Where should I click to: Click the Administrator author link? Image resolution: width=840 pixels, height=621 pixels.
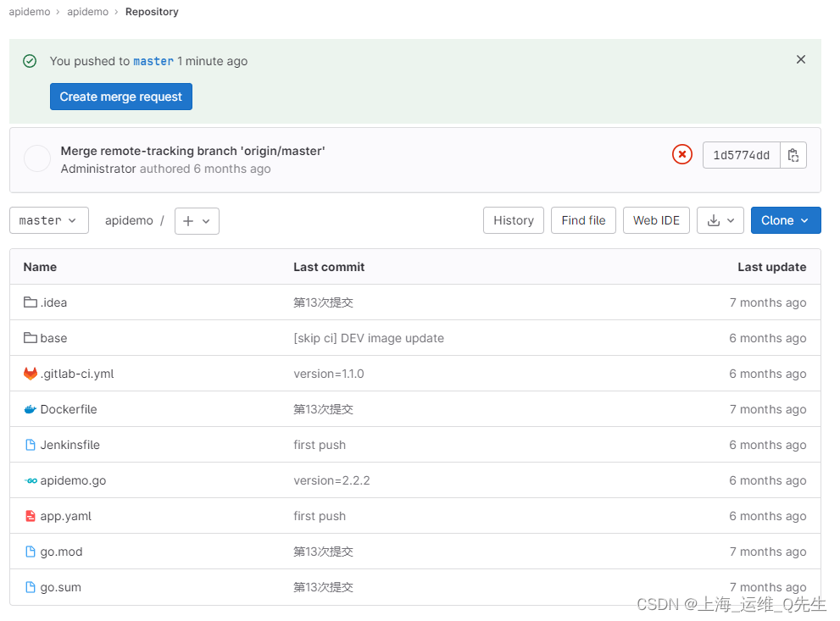point(98,169)
